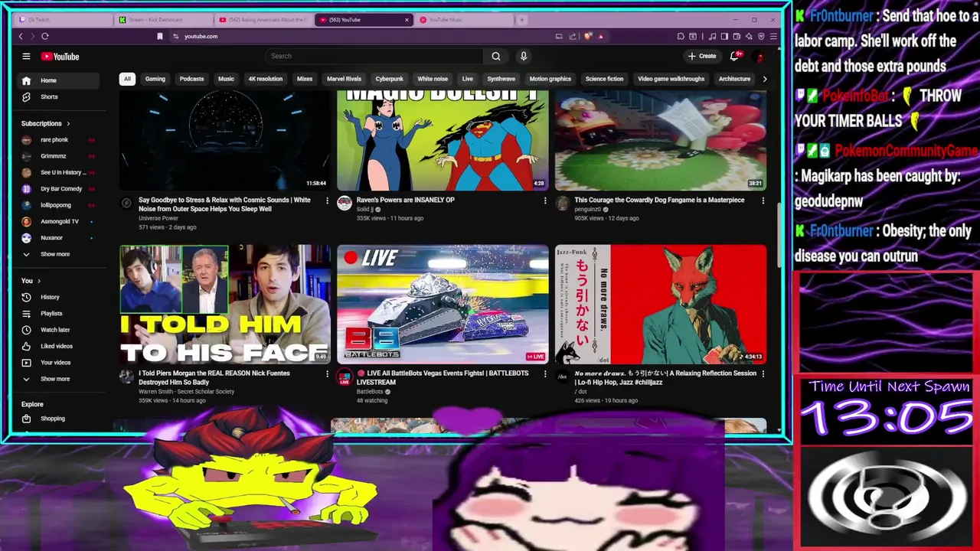Image resolution: width=980 pixels, height=551 pixels.
Task: Open Brave Shields lion icon
Action: (x=588, y=36)
